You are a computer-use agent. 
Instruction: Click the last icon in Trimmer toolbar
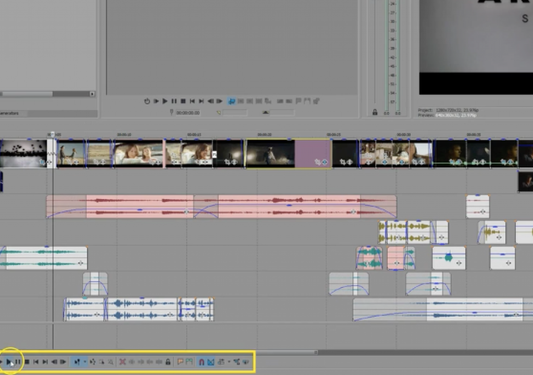(316, 101)
